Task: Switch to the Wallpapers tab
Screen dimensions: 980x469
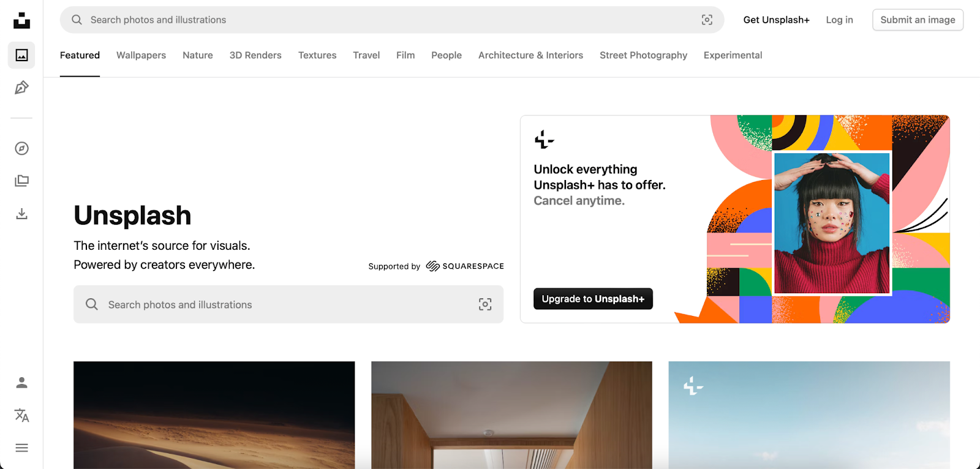Action: (x=141, y=55)
